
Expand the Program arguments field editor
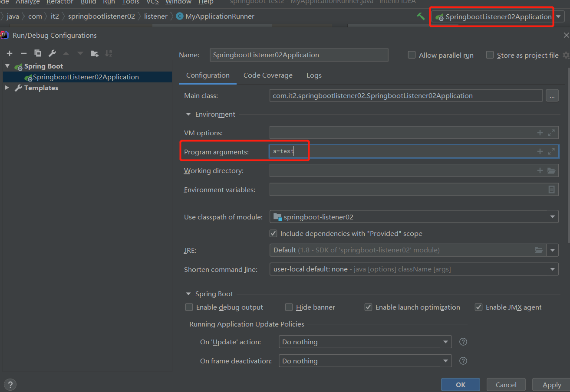tap(551, 151)
